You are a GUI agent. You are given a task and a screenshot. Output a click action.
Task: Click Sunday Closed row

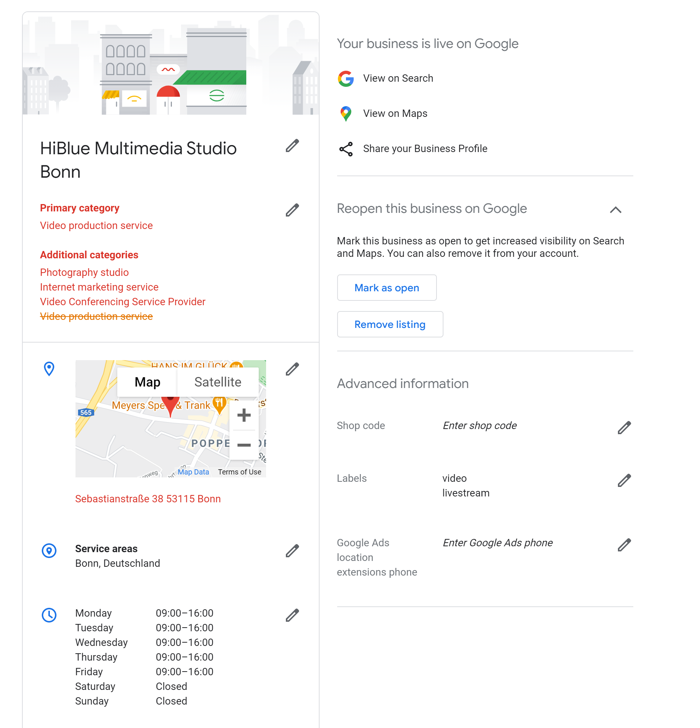coord(131,701)
